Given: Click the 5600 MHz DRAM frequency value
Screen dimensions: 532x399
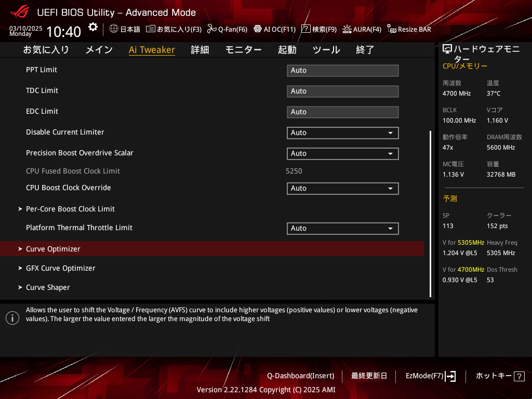Looking at the screenshot, I should [x=501, y=148].
